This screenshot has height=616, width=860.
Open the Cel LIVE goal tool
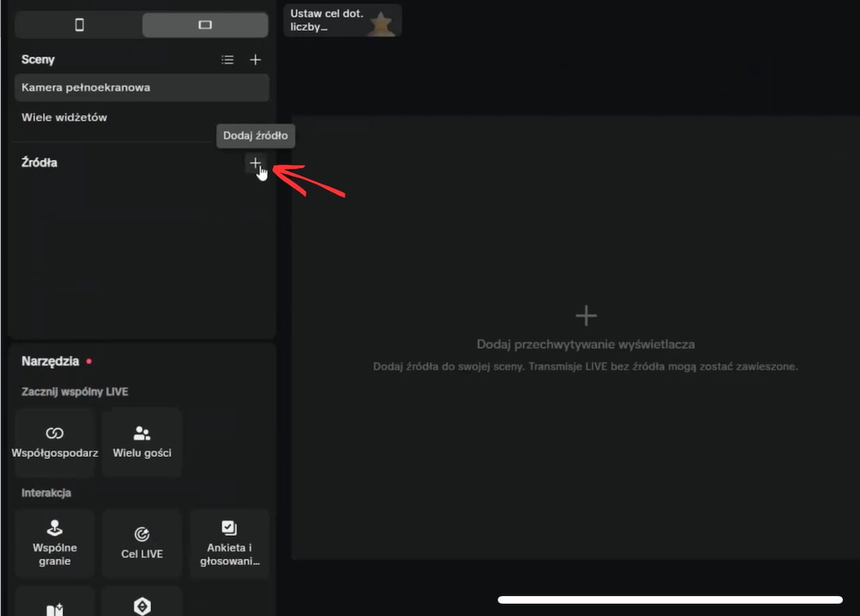142,544
